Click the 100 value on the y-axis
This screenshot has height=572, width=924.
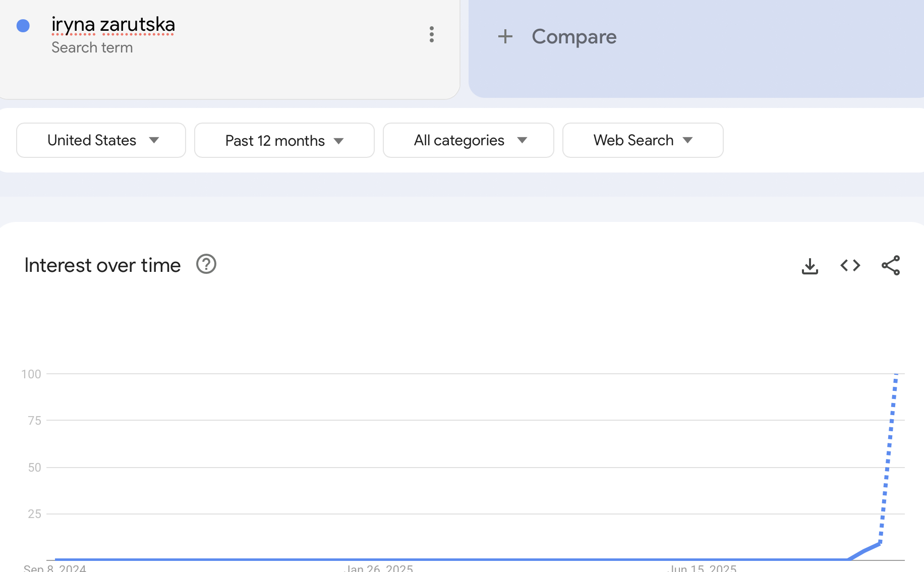pyautogui.click(x=31, y=374)
